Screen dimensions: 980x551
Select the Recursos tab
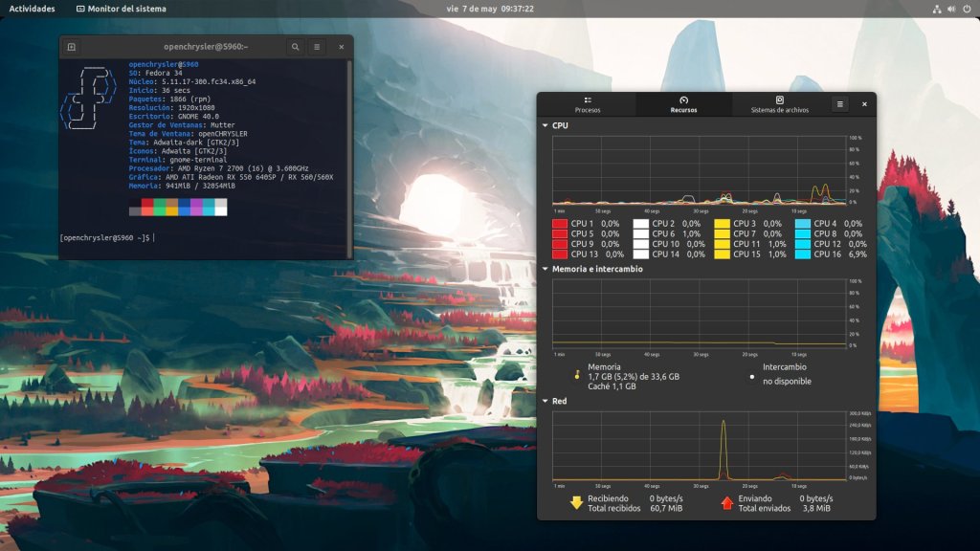(x=683, y=104)
